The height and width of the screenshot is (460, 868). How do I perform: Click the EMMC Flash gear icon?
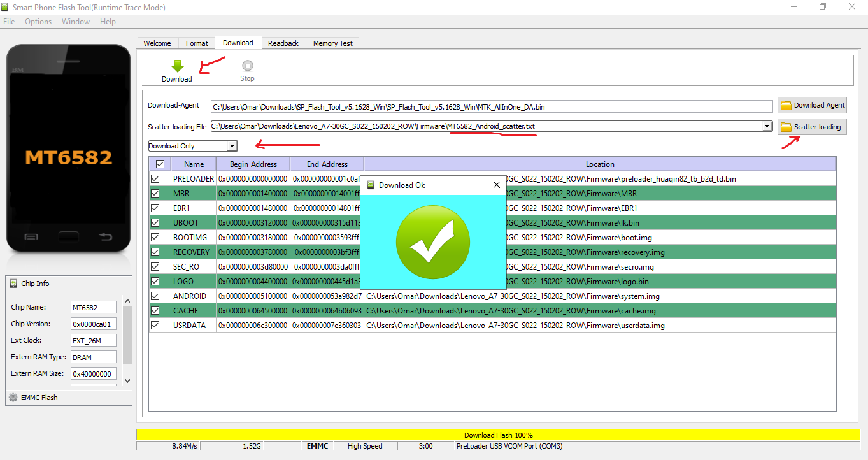[x=13, y=398]
